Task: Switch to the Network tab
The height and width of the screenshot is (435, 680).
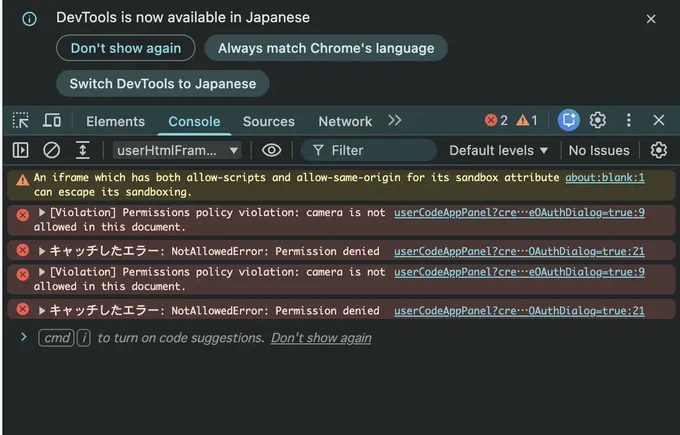Action: (345, 121)
